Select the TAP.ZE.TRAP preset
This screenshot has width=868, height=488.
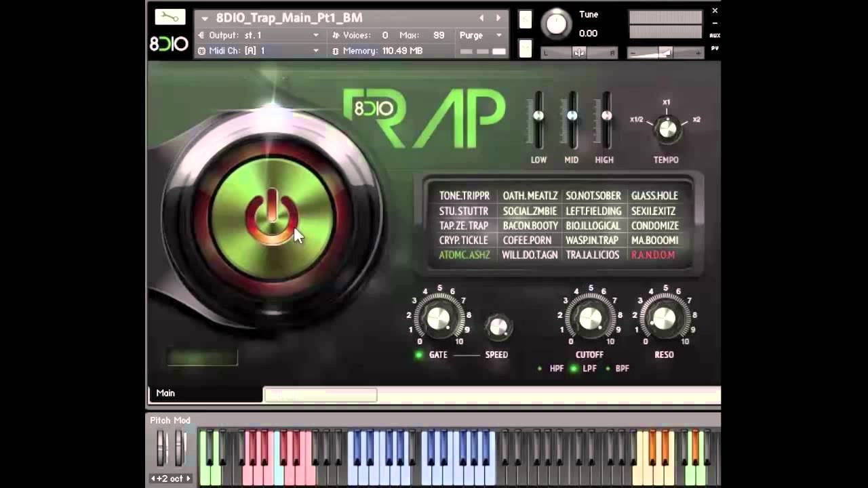(464, 226)
